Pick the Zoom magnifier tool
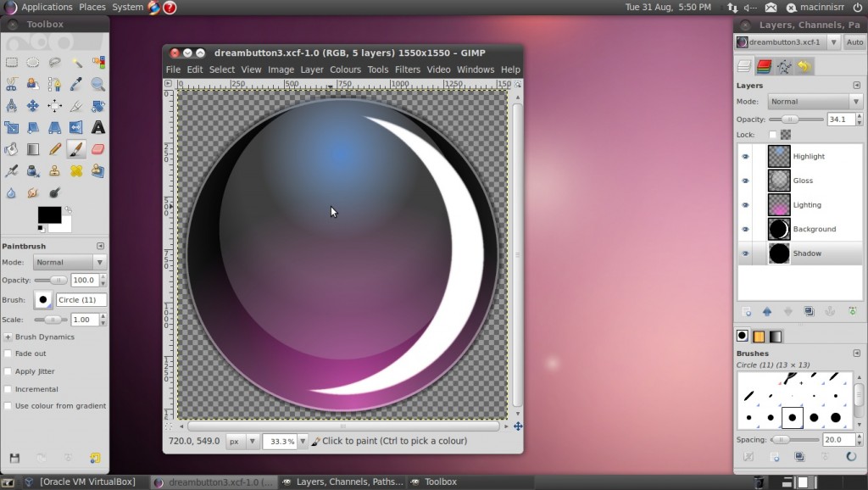 pyautogui.click(x=98, y=84)
